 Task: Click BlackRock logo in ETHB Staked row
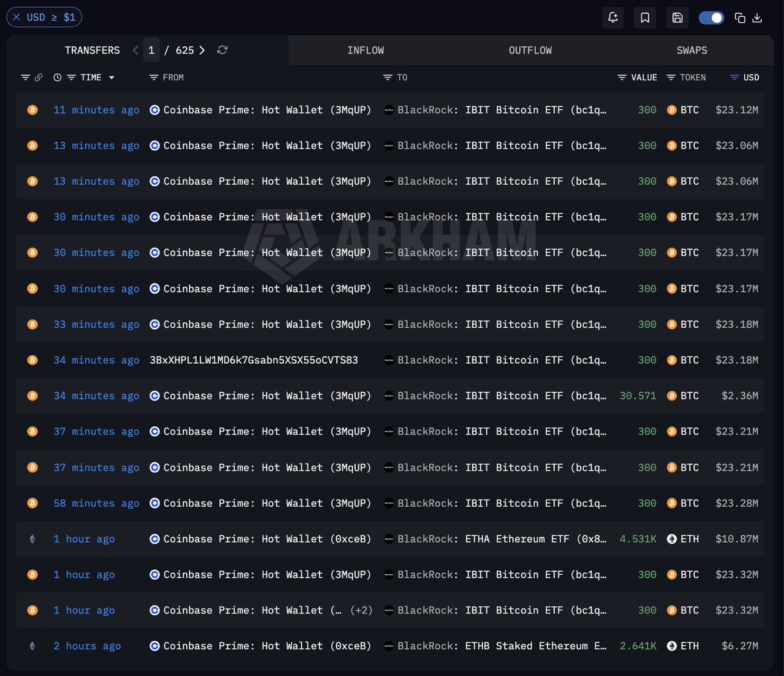click(389, 646)
